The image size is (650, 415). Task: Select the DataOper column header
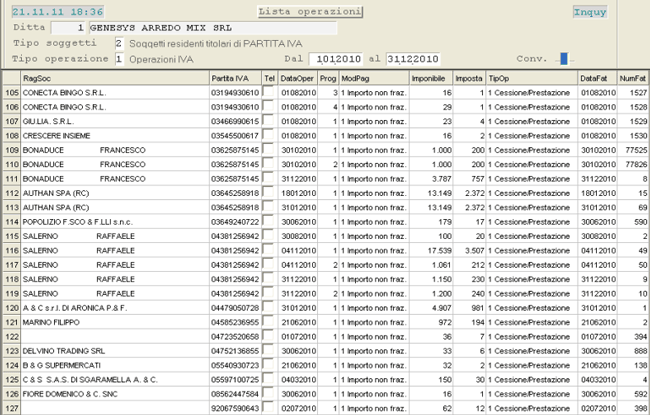[x=297, y=76]
